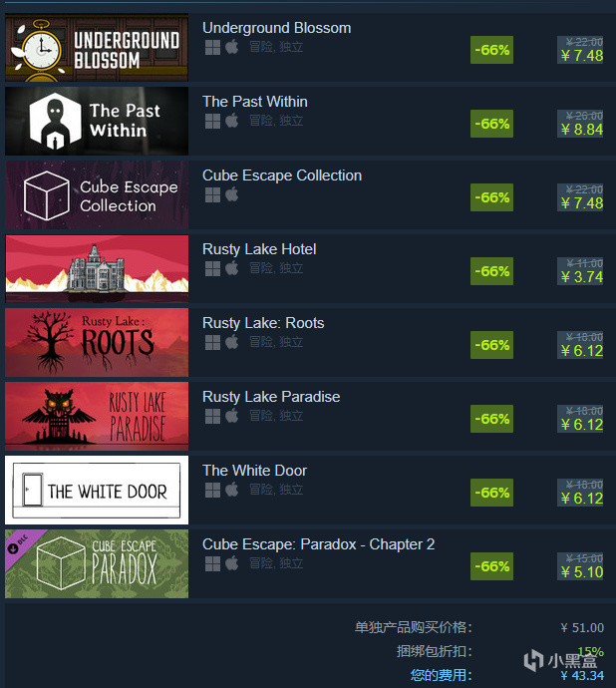The height and width of the screenshot is (688, 616).
Task: Click Windows icon under The White Door
Action: (x=212, y=490)
